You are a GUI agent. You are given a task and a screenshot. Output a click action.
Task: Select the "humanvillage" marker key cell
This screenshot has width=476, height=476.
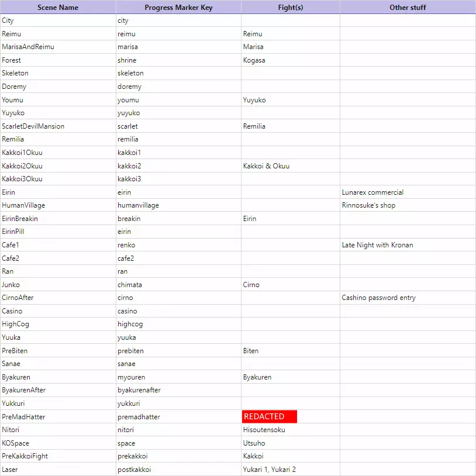coord(138,205)
